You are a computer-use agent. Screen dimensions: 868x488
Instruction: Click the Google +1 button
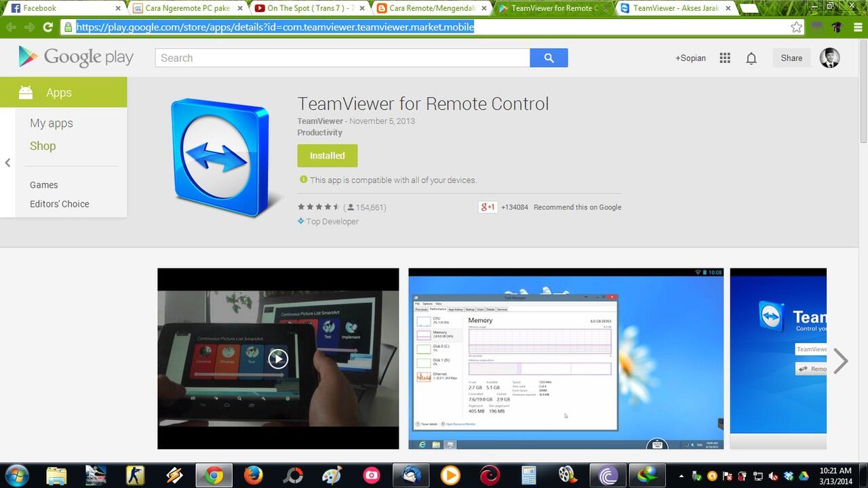pos(488,207)
